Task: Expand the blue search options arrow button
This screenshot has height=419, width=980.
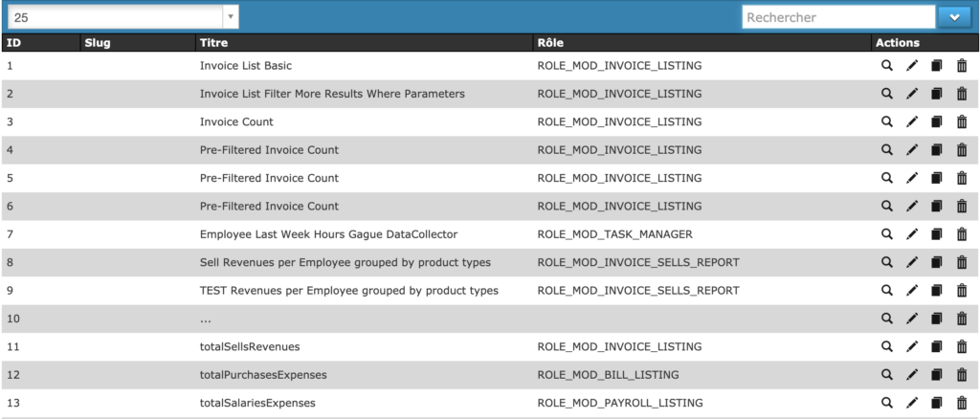Action: pos(954,17)
